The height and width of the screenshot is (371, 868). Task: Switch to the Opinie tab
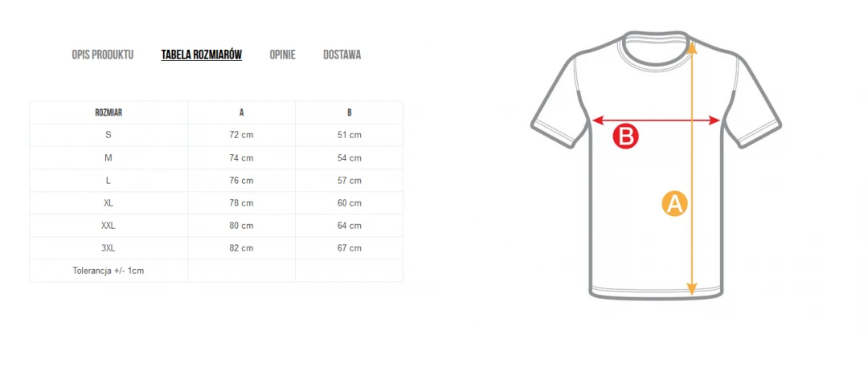pos(282,55)
